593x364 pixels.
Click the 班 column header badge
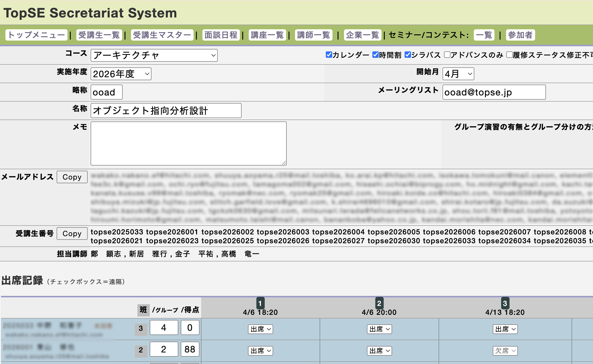tap(143, 310)
